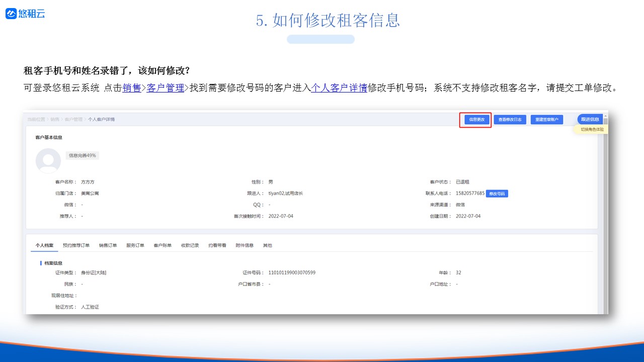Click the 来源渠道 value 微信
This screenshot has height=362, width=644.
(460, 205)
